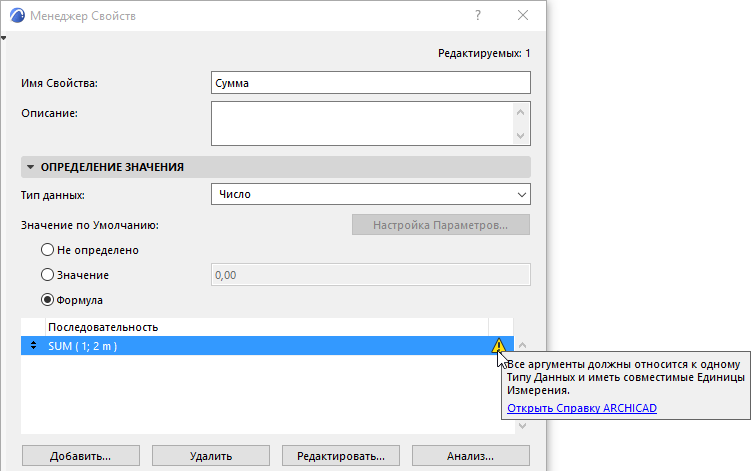This screenshot has width=751, height=471.
Task: Click the Последовательность column header
Action: 267,327
